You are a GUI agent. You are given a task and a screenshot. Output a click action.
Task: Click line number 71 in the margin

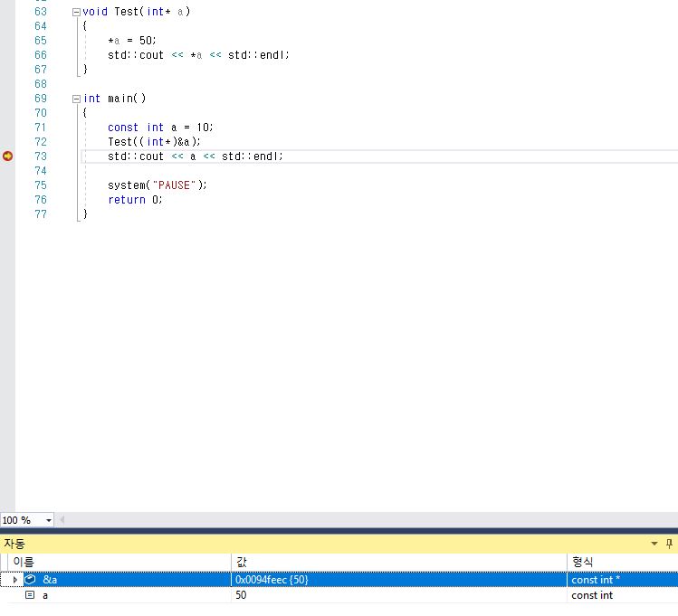(x=40, y=128)
